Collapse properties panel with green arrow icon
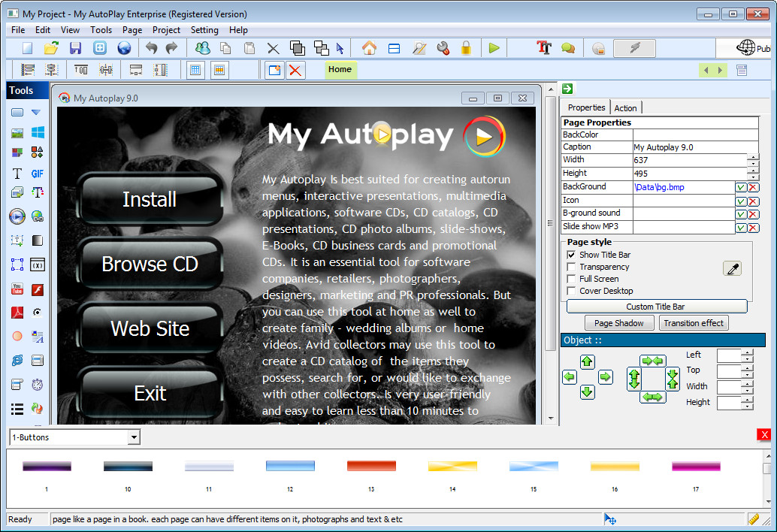Viewport: 777px width, 532px height. [x=567, y=89]
